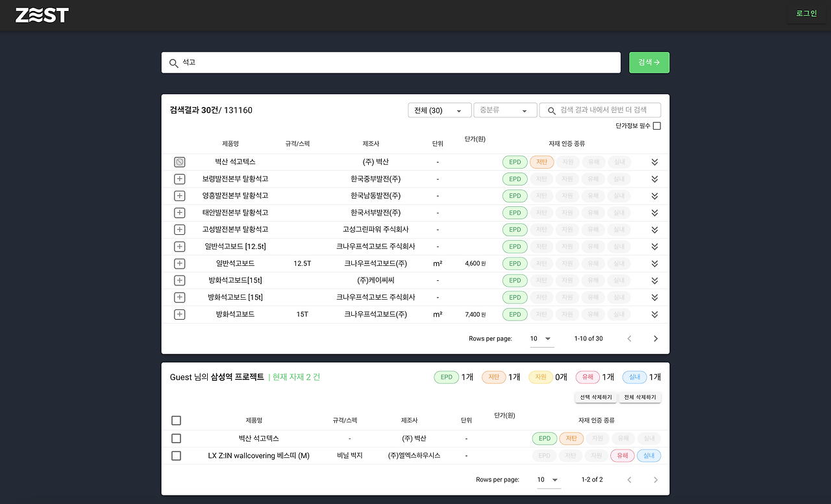831x504 pixels.
Task: Click the 로그인 button in the top bar
Action: click(x=806, y=13)
